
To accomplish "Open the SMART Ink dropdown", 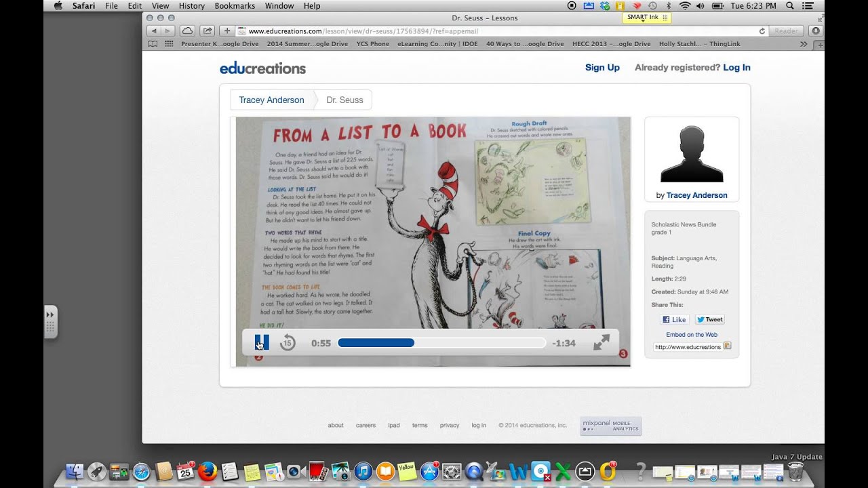I will pyautogui.click(x=646, y=18).
